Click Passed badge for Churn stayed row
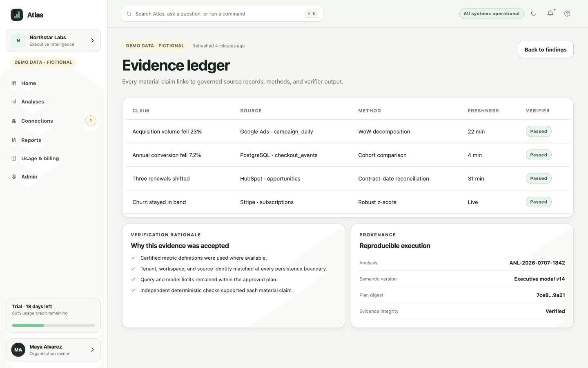 click(x=539, y=202)
